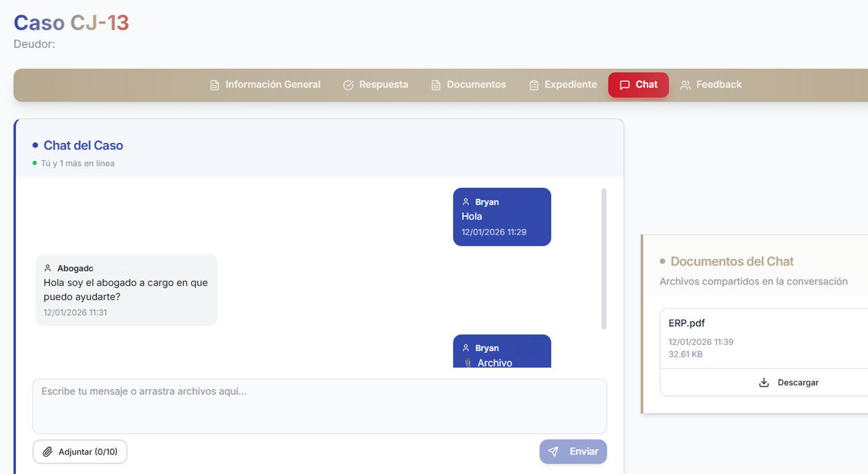This screenshot has width=868, height=474.
Task: Click the speech bubble icon on Chat tab
Action: click(x=625, y=85)
